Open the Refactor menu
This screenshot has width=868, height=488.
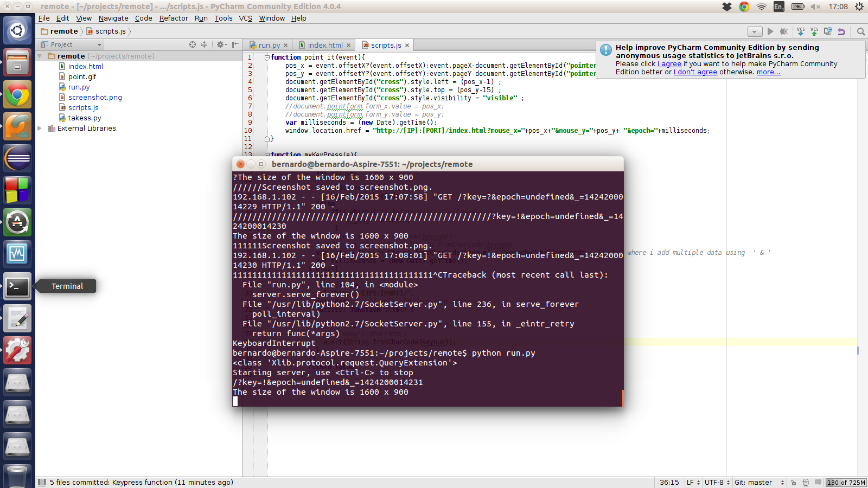[174, 18]
